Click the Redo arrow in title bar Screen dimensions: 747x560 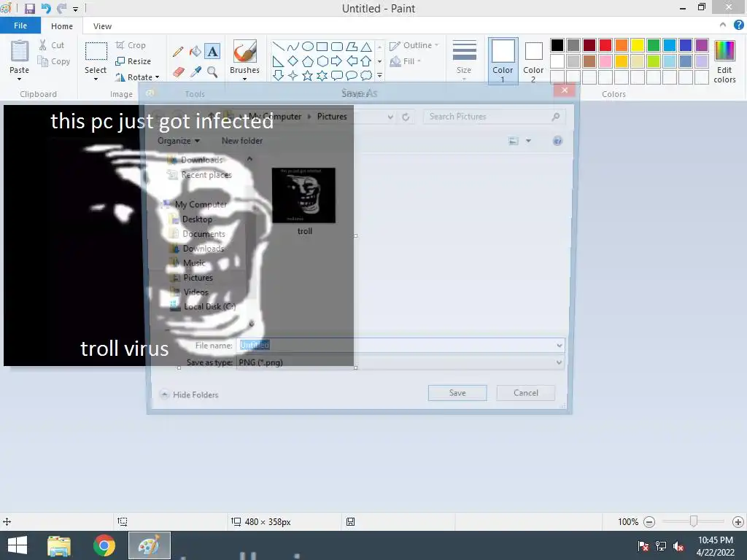pos(61,9)
